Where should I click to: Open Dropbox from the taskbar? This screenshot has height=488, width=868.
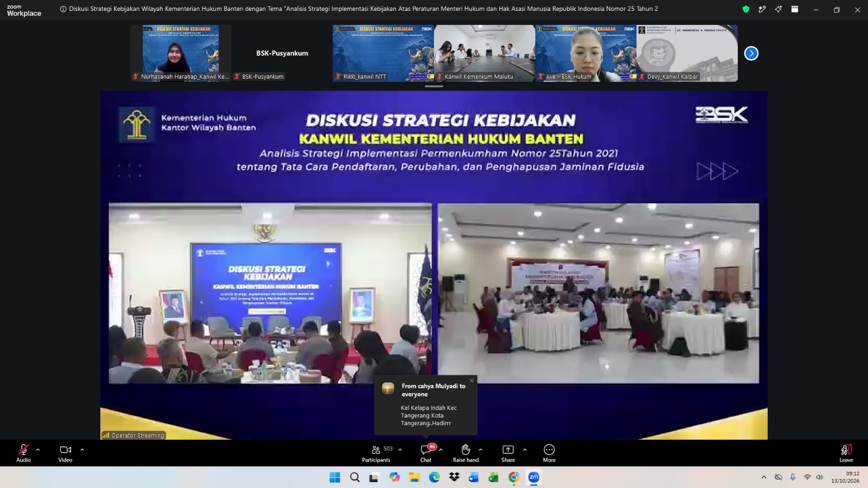tap(454, 477)
